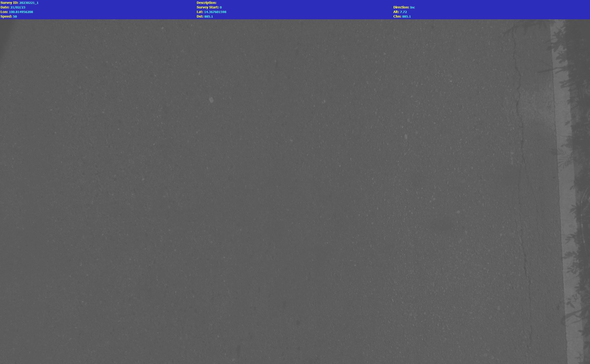Click the Date field showing 21/02/23

point(17,7)
